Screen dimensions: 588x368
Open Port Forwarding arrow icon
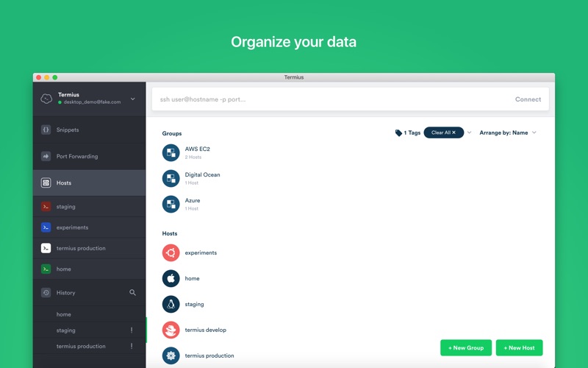click(x=46, y=157)
